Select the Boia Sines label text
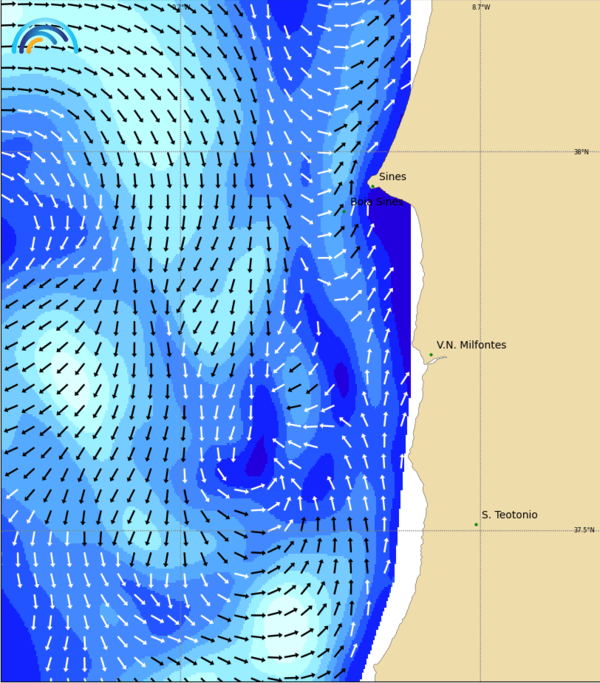 tap(378, 202)
